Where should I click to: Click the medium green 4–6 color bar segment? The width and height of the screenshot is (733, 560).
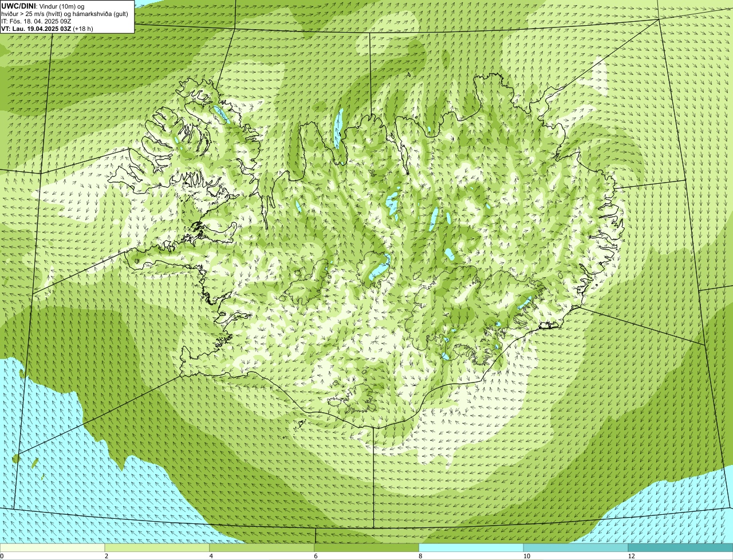(262, 548)
